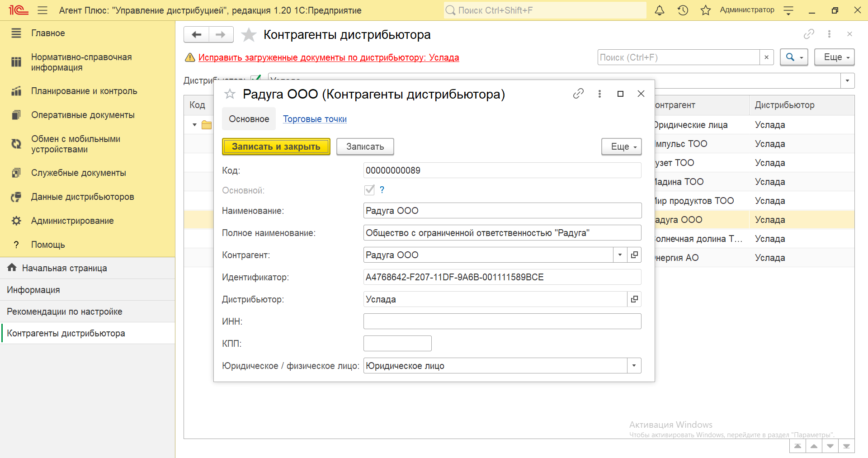This screenshot has height=458, width=868.
Task: Open Контрагент field linked record icon
Action: coord(634,255)
